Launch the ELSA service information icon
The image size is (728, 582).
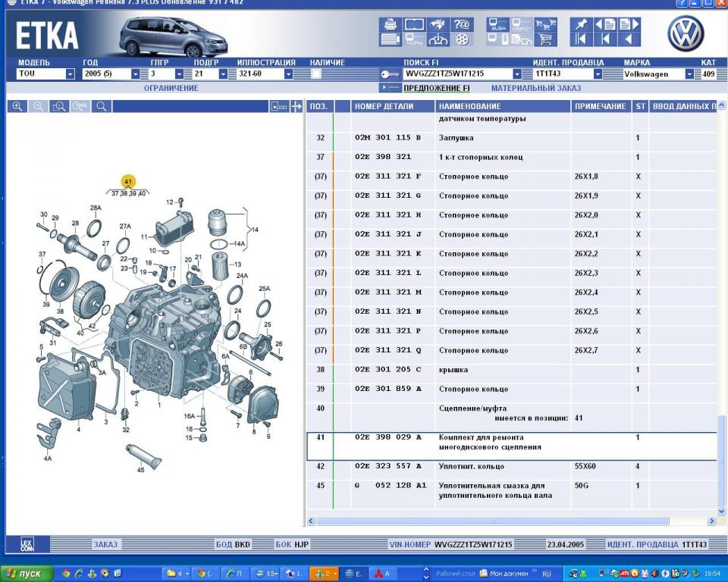click(x=498, y=24)
